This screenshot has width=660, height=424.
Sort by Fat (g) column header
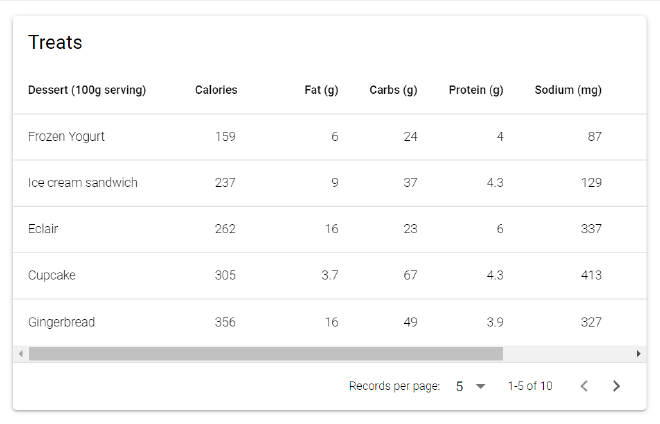(x=321, y=90)
